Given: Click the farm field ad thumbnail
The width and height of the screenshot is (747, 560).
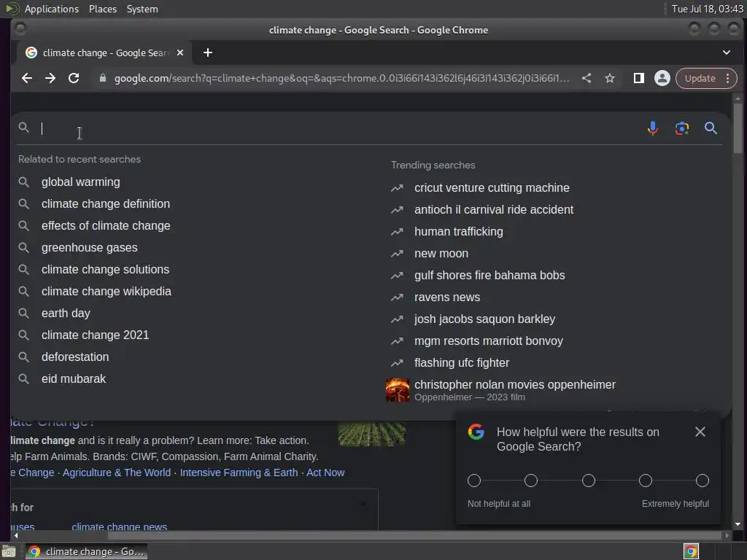Looking at the screenshot, I should pos(371,434).
